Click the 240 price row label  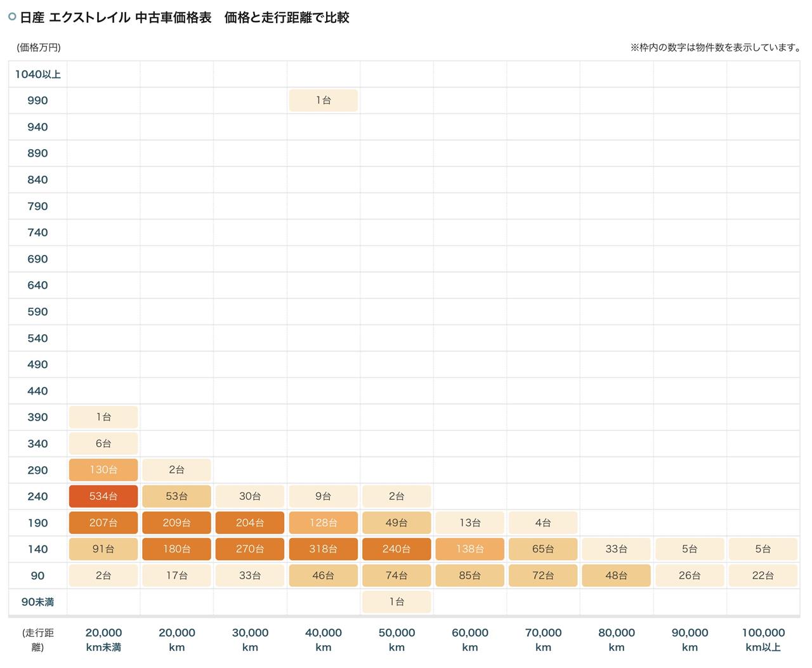(37, 496)
